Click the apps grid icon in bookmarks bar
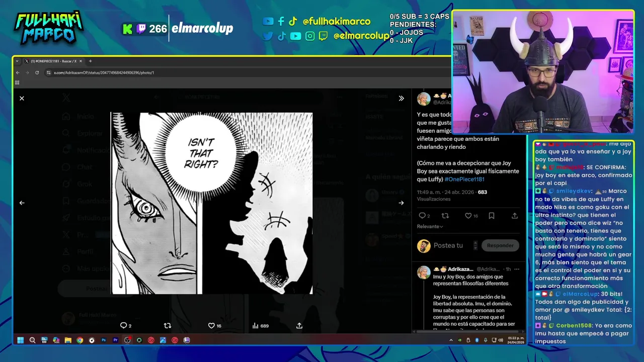The height and width of the screenshot is (362, 644). pyautogui.click(x=17, y=82)
